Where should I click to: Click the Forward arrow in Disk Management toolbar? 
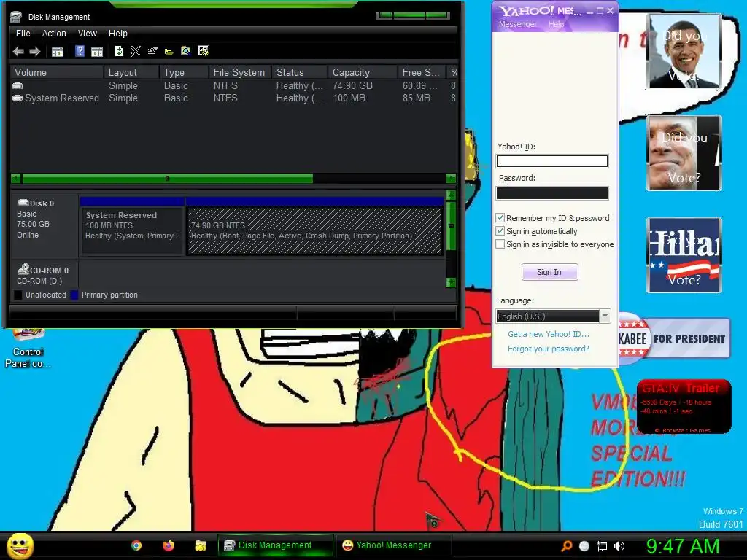click(x=35, y=52)
